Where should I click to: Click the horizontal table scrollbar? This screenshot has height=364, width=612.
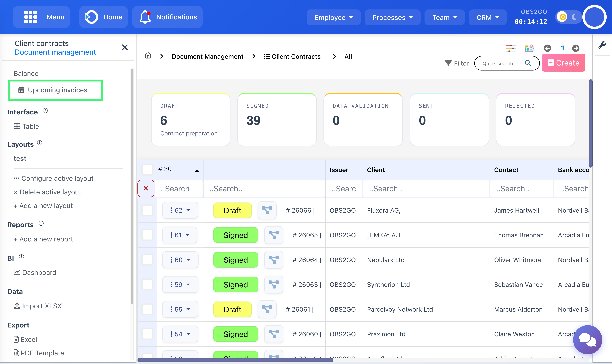tap(235, 360)
